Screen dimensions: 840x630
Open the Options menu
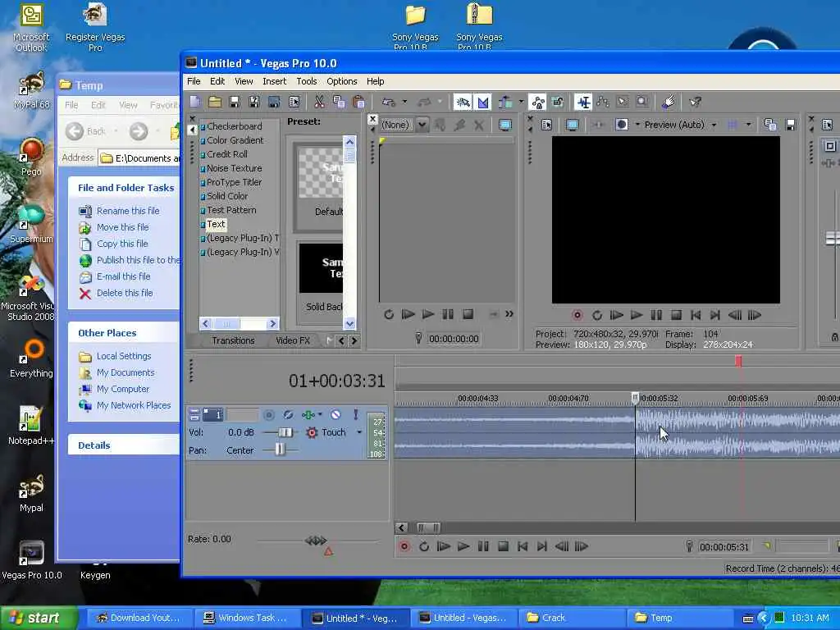pyautogui.click(x=342, y=81)
